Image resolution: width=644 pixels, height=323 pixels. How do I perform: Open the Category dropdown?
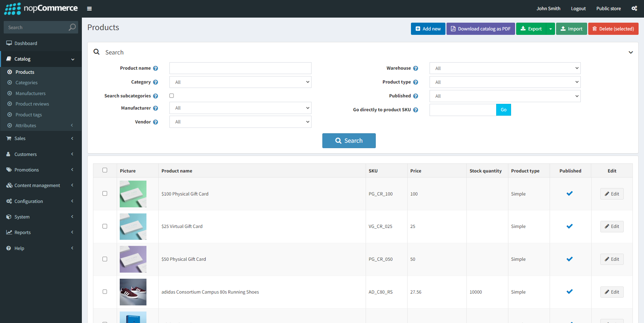click(x=240, y=82)
